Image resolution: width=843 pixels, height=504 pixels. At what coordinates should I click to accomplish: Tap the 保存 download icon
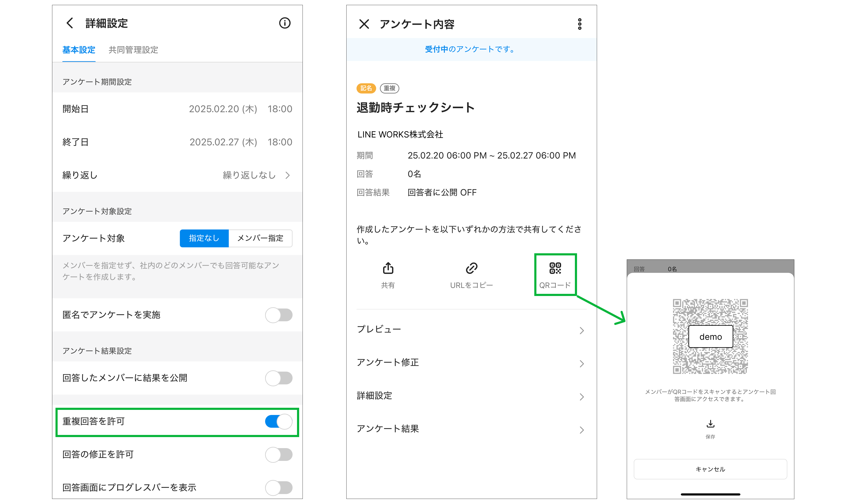[x=710, y=424]
